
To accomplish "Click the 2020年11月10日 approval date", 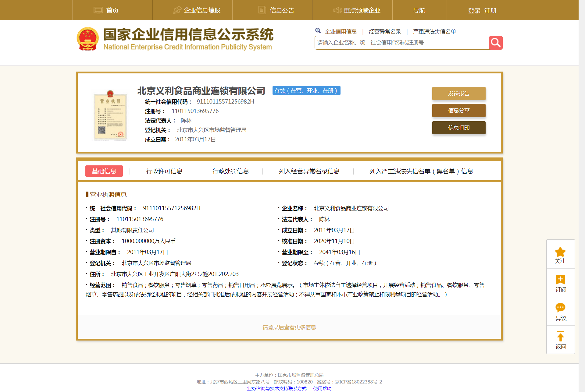I will point(334,241).
